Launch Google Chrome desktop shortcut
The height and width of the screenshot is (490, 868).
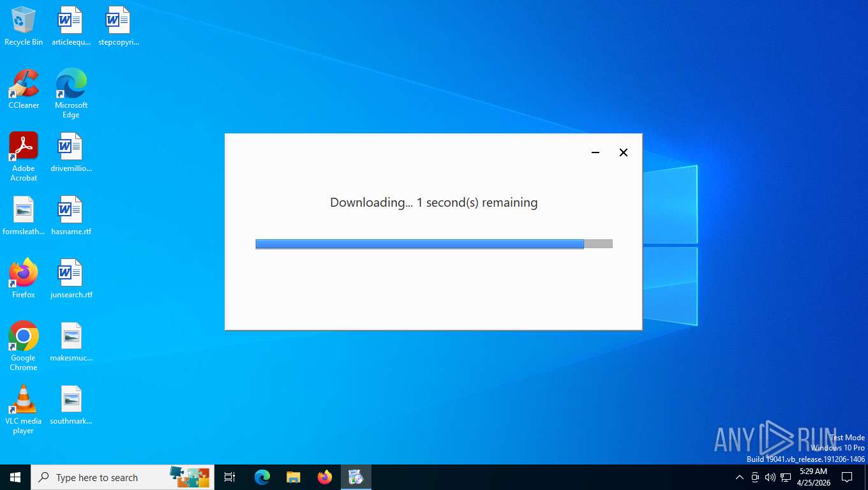pos(24,346)
